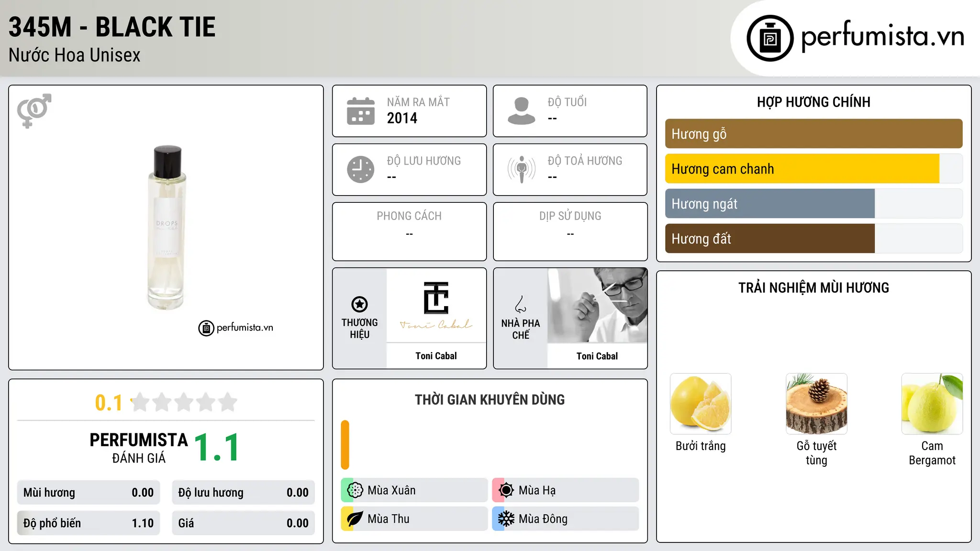Click the 'NHÀ PHA CHẾ' label
Viewport: 980px width, 551px height.
[521, 329]
